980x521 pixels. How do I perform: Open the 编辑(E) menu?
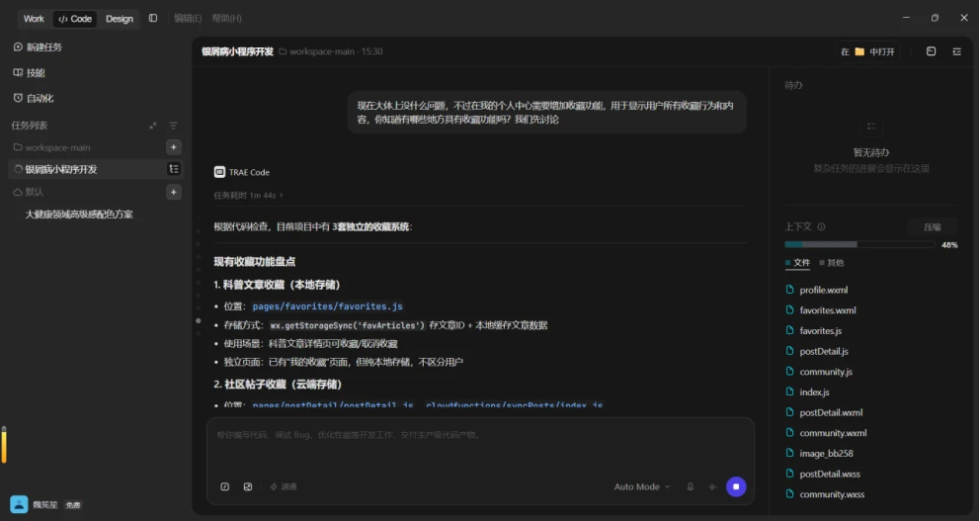[188, 18]
